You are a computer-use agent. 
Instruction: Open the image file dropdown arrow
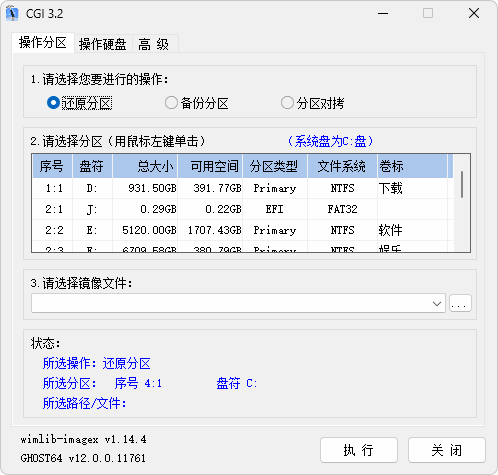437,303
